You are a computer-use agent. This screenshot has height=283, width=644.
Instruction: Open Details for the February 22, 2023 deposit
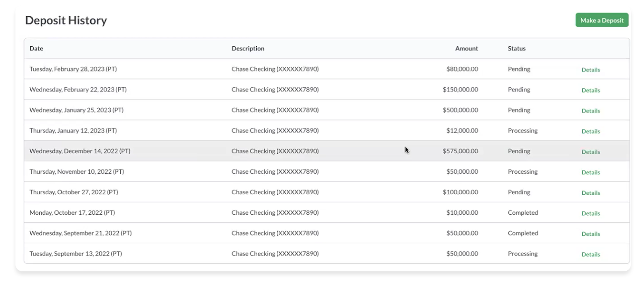point(590,90)
